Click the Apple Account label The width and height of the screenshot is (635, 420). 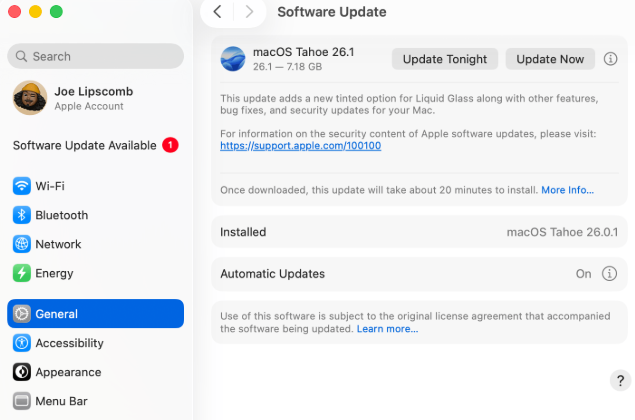[x=89, y=106]
